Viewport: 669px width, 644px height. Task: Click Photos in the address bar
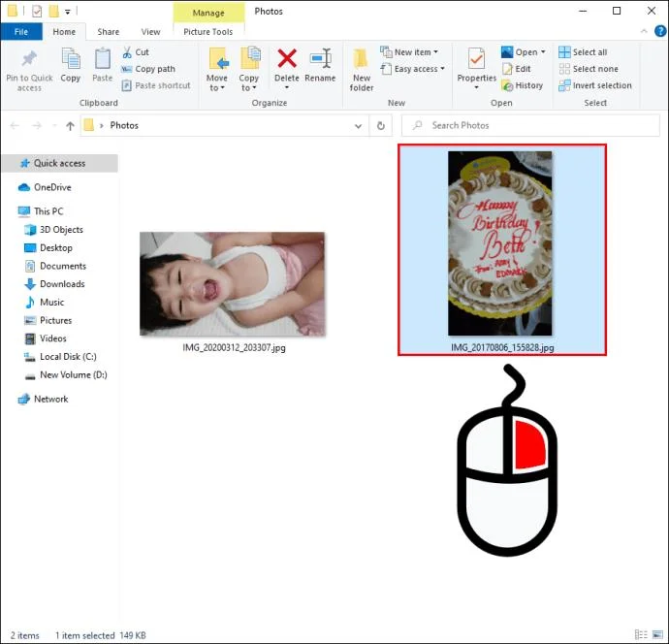(x=124, y=125)
